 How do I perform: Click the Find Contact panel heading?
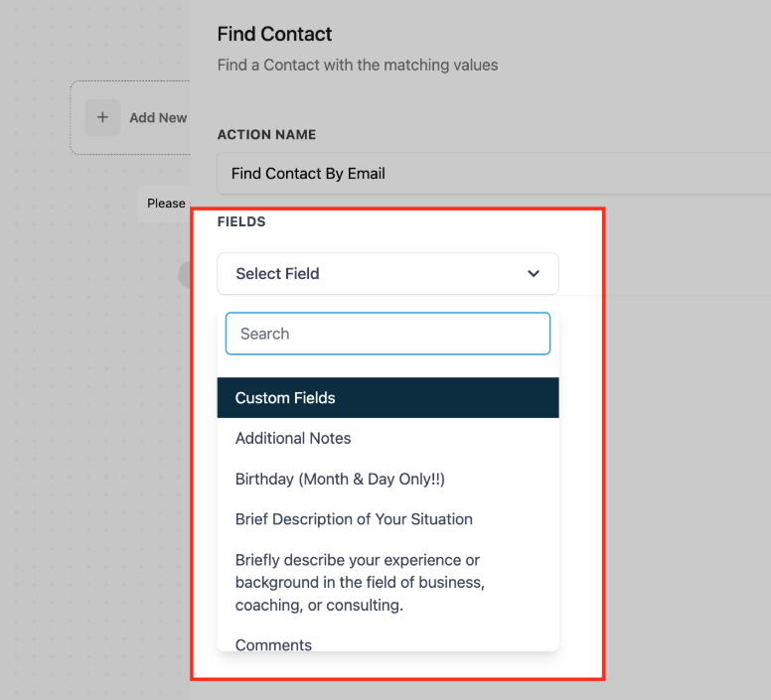[x=274, y=35]
